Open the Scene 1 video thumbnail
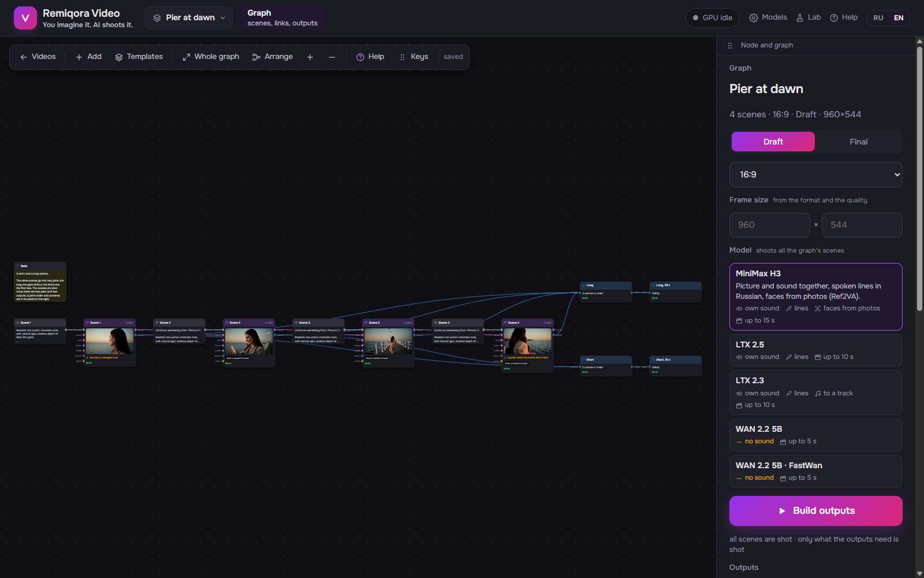This screenshot has height=578, width=924. 110,341
